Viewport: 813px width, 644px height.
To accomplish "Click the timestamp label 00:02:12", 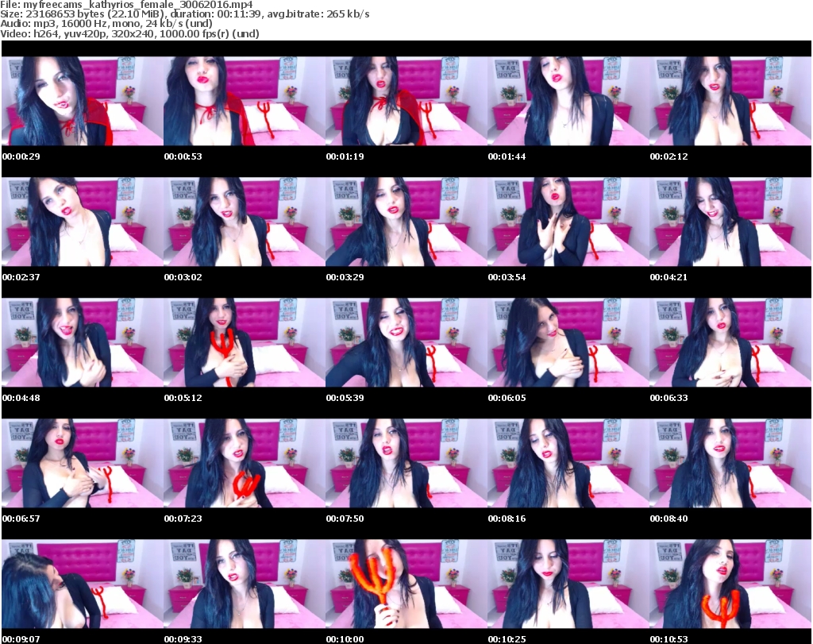I will 669,156.
